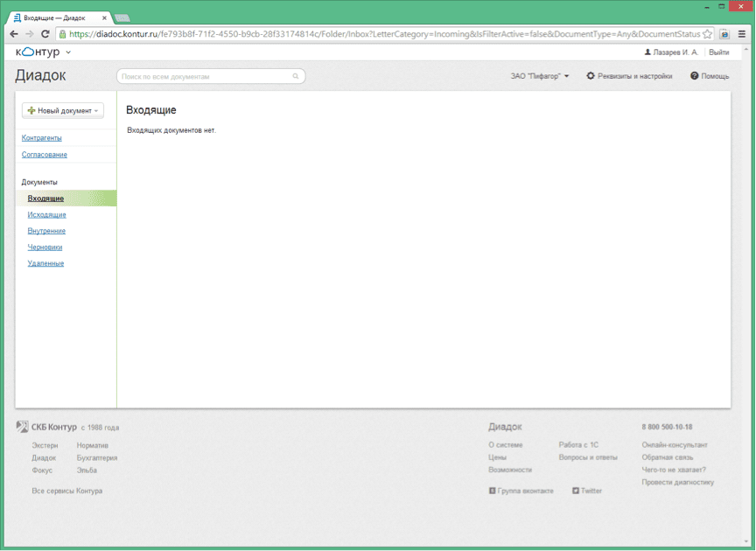Click the question mark icon of Помощь
The image size is (756, 551).
point(694,76)
